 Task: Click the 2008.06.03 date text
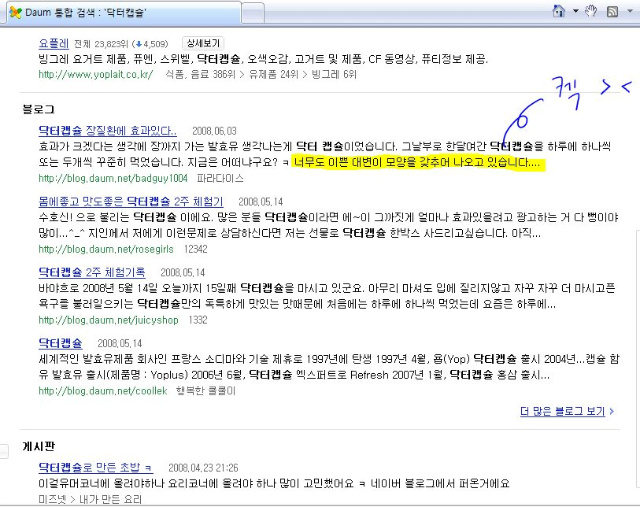(x=214, y=131)
